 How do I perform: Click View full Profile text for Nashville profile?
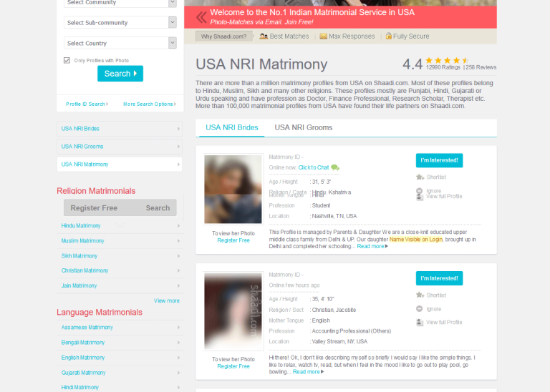[444, 196]
